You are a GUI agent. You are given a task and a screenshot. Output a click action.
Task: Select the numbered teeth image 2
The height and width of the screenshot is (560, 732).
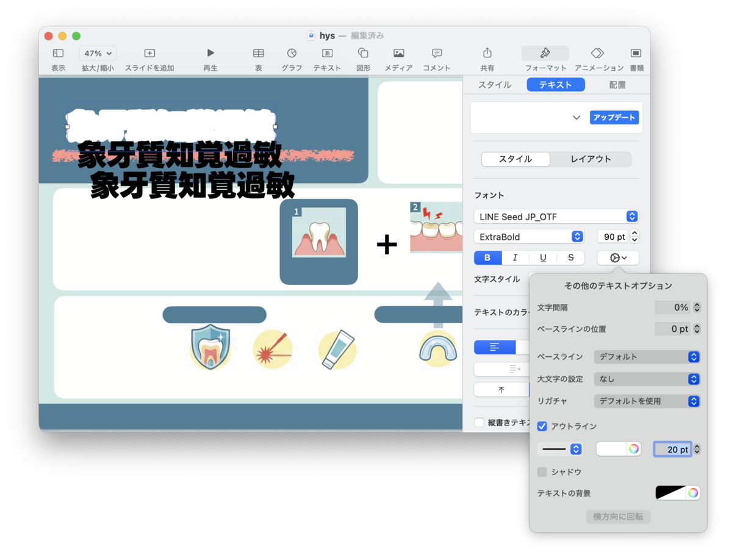point(436,228)
